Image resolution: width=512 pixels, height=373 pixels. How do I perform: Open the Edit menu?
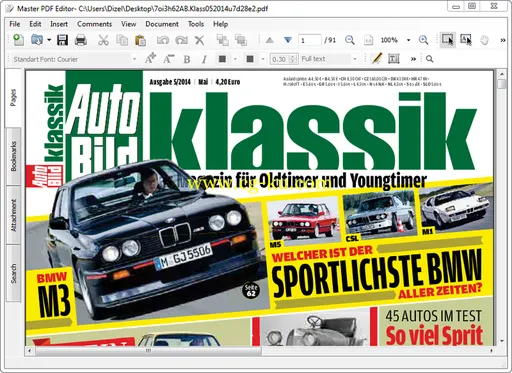[35, 24]
